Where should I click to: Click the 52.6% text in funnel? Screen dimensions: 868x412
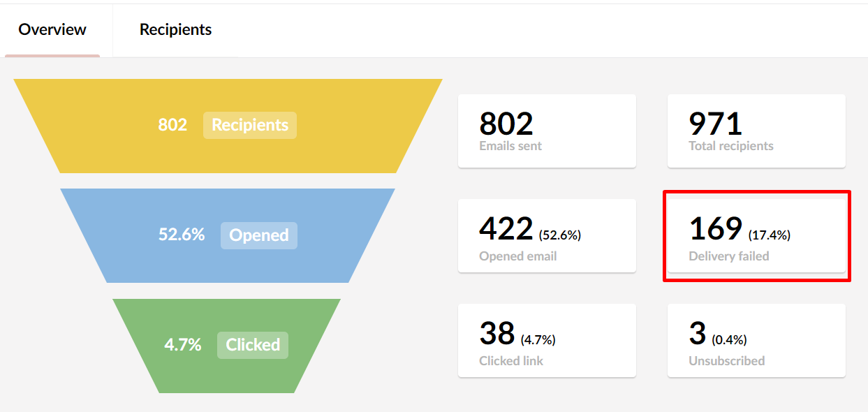pyautogui.click(x=182, y=235)
